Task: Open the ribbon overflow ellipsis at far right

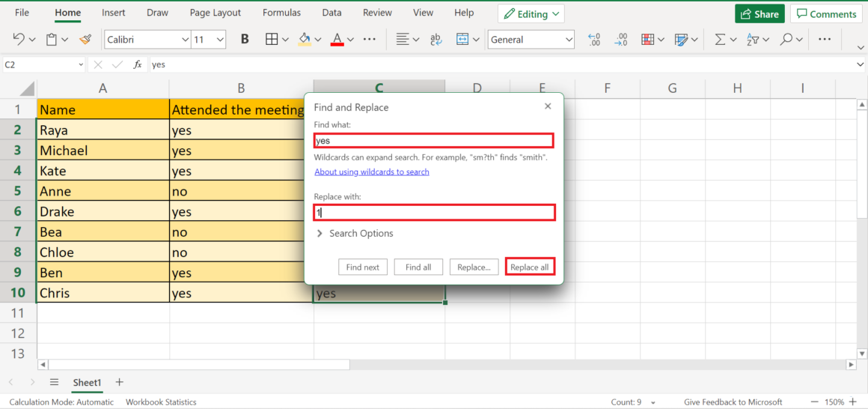Action: 825,40
